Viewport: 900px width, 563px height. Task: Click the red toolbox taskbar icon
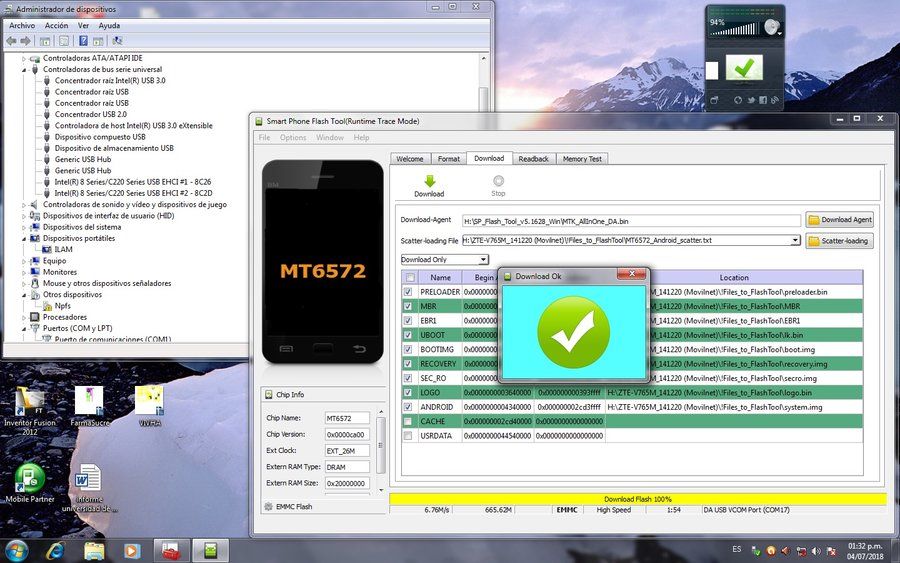point(171,551)
